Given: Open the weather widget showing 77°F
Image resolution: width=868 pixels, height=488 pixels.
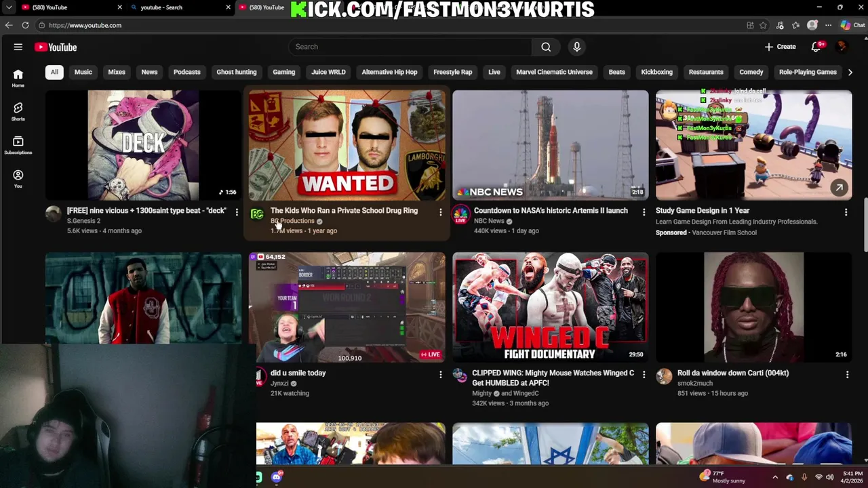Looking at the screenshot, I should pyautogui.click(x=722, y=476).
